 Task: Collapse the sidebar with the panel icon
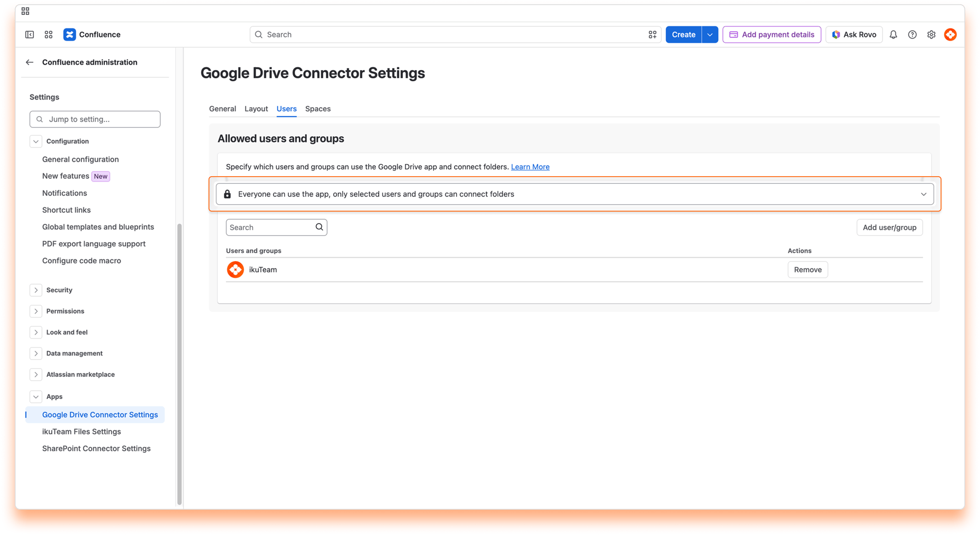tap(30, 34)
